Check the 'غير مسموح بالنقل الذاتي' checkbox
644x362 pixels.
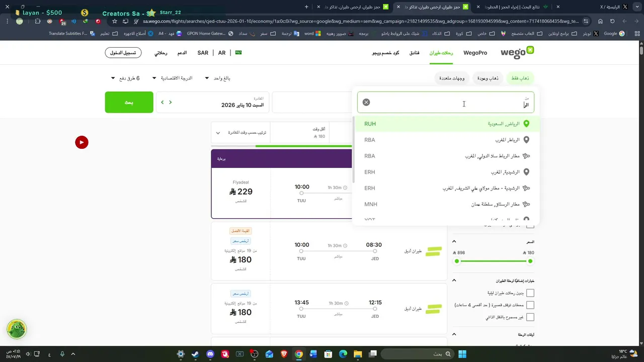(530, 317)
